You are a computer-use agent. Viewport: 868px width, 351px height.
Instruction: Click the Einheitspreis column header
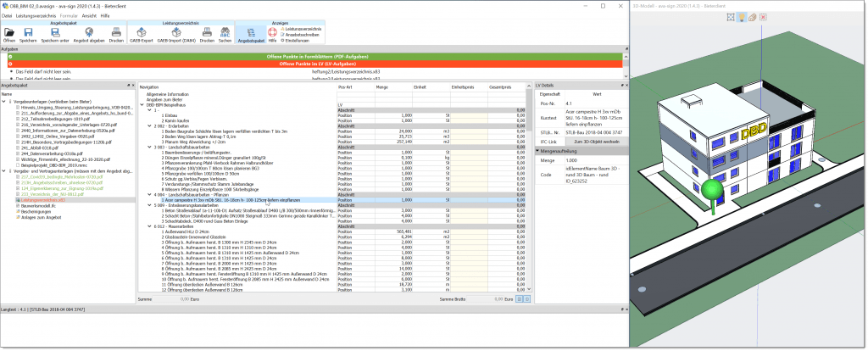click(x=470, y=87)
